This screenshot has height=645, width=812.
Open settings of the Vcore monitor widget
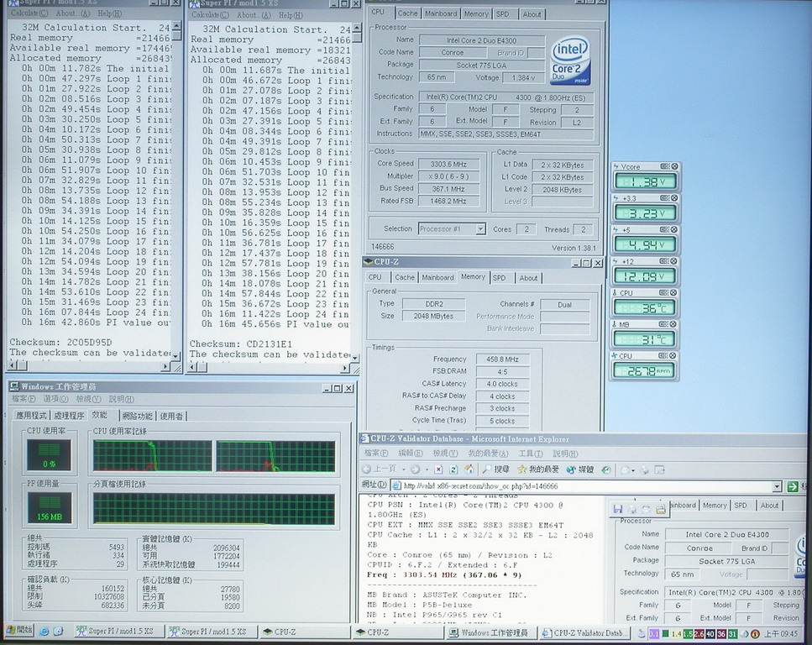pyautogui.click(x=665, y=166)
